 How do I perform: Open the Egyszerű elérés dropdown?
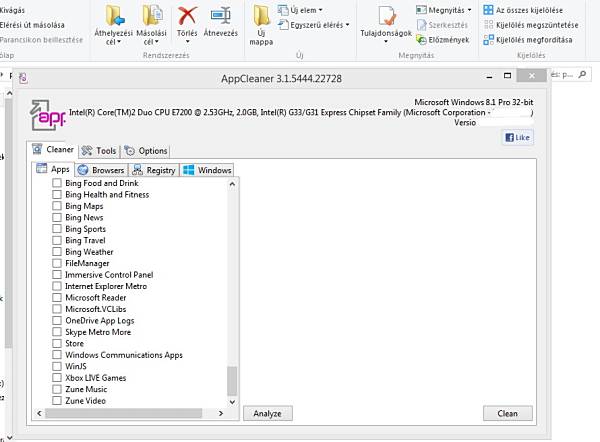coord(313,25)
